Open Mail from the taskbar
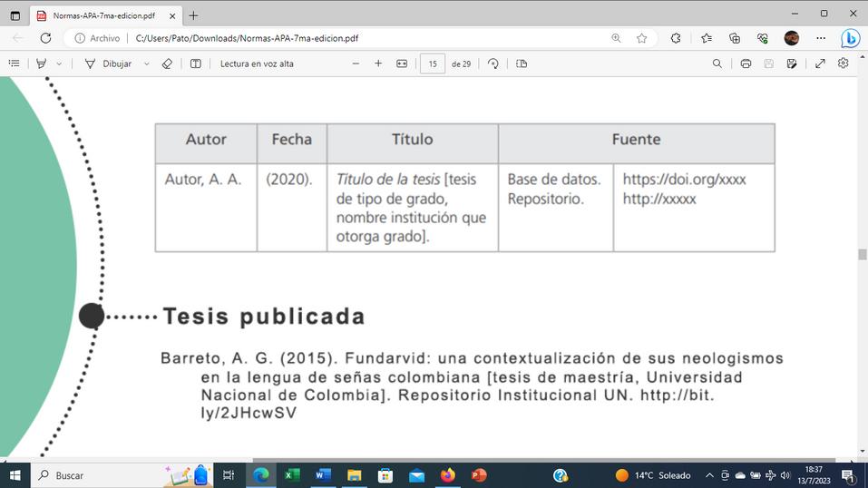The height and width of the screenshot is (488, 868). pos(417,475)
